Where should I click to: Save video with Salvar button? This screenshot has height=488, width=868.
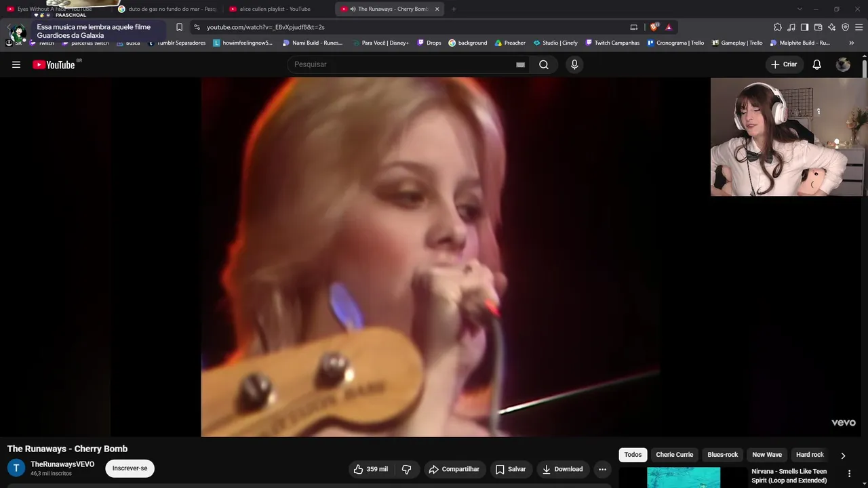pyautogui.click(x=511, y=469)
